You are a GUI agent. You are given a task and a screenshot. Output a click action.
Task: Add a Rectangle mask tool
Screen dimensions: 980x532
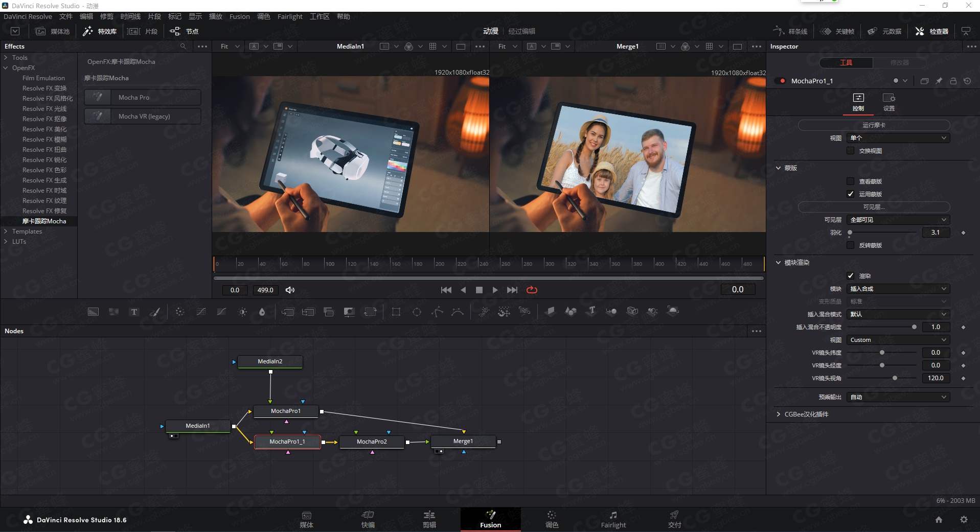point(396,312)
